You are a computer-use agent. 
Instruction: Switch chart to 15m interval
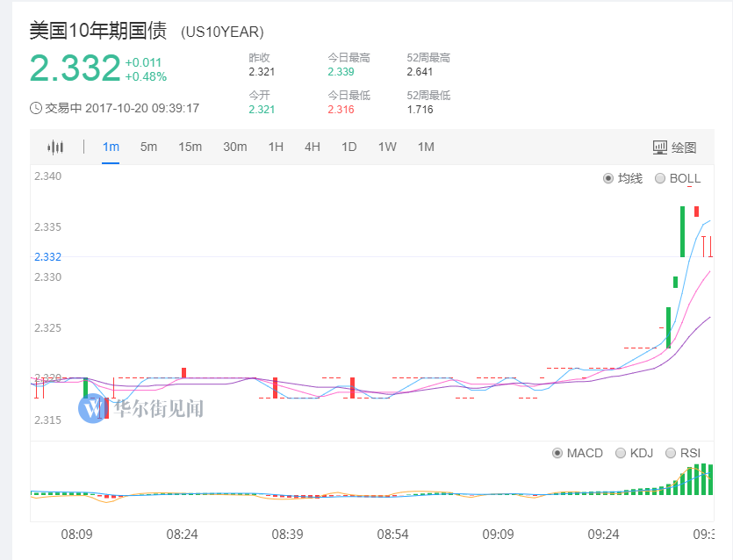pos(190,147)
